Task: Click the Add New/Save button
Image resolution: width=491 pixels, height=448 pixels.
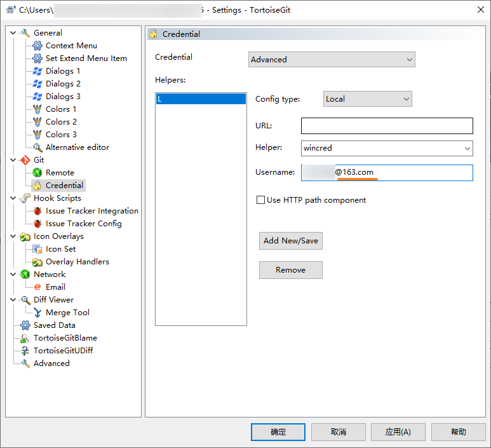Action: point(290,241)
